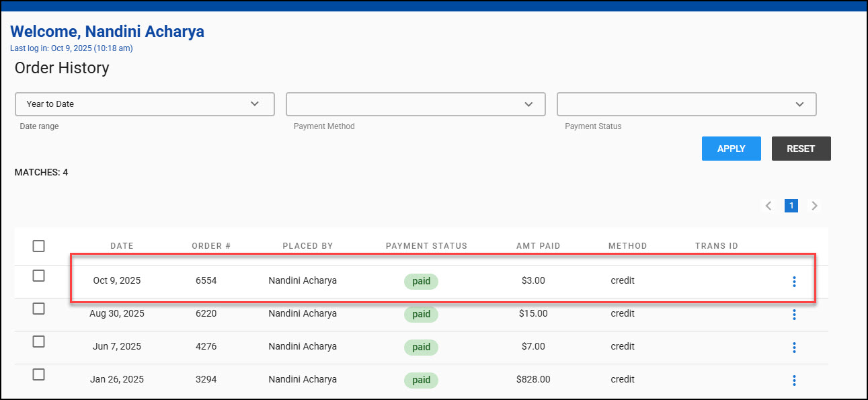Sort by the Date column header
This screenshot has height=400, width=868.
[x=122, y=246]
